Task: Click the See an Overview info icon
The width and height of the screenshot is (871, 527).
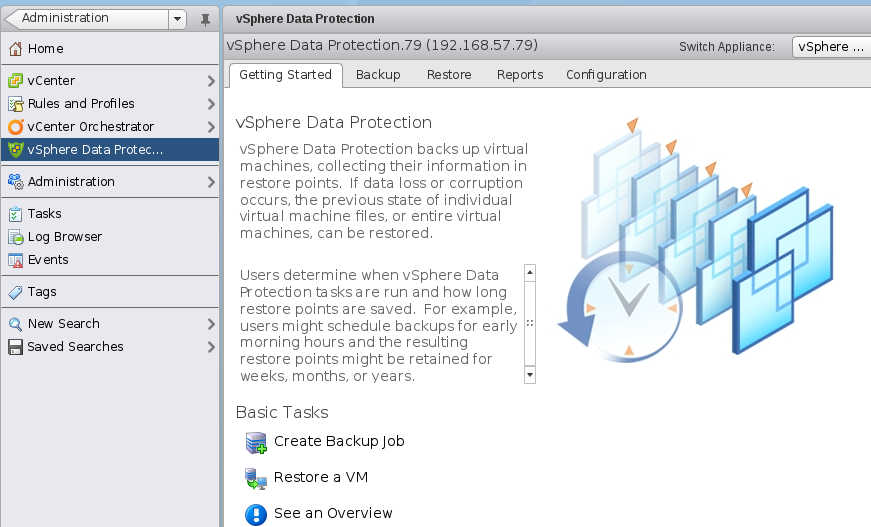Action: 256,514
